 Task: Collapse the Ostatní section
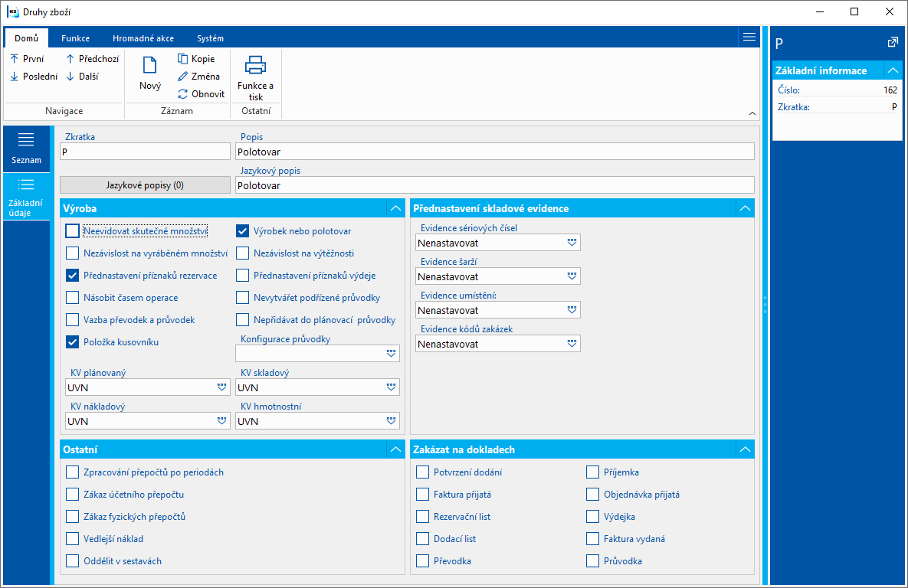click(395, 449)
